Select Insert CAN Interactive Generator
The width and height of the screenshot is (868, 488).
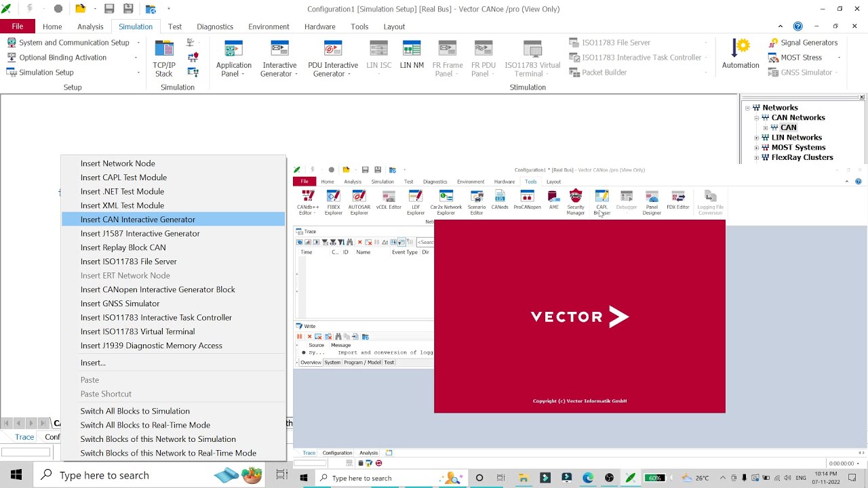[x=174, y=220]
